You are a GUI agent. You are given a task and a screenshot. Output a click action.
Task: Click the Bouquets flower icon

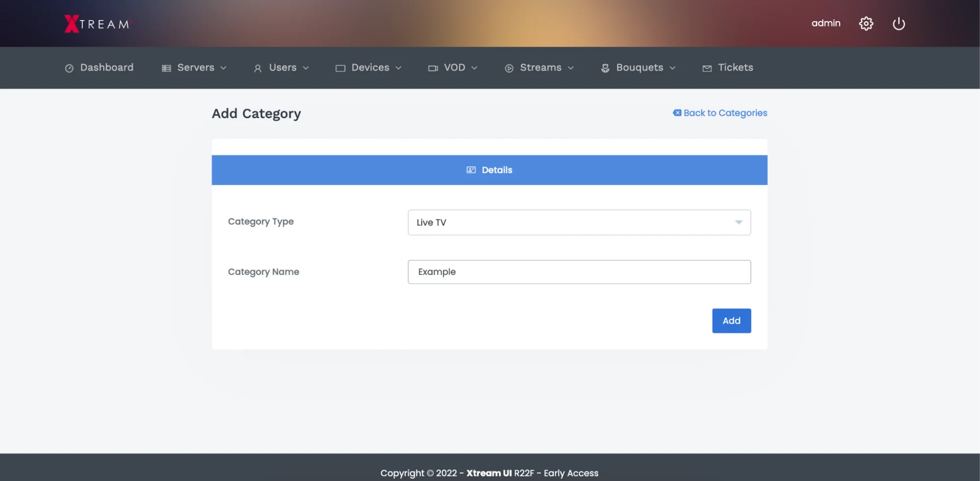[605, 68]
